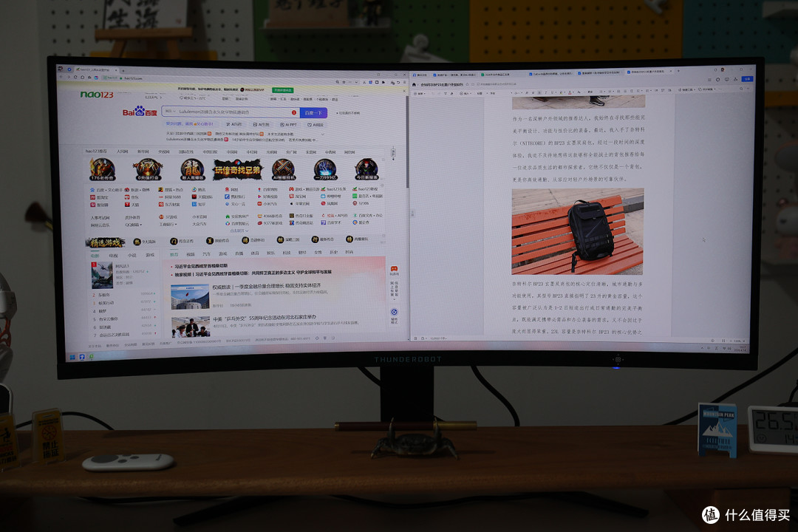Open the 0充值打金 game icon
This screenshot has width=798, height=532.
148,169
